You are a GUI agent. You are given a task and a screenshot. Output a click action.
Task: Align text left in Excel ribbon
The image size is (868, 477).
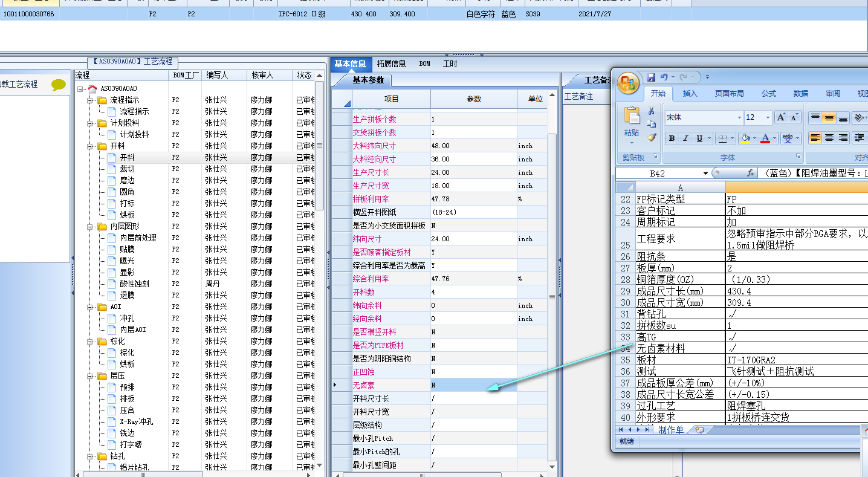(815, 138)
